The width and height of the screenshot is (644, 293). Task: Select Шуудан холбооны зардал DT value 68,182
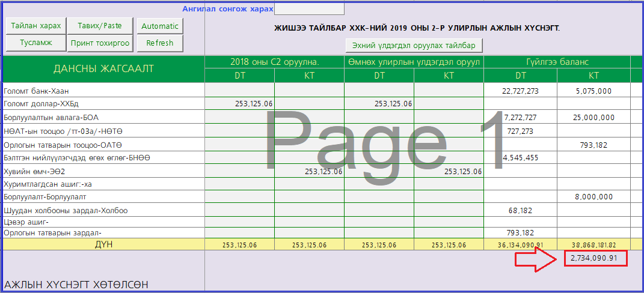[521, 211]
